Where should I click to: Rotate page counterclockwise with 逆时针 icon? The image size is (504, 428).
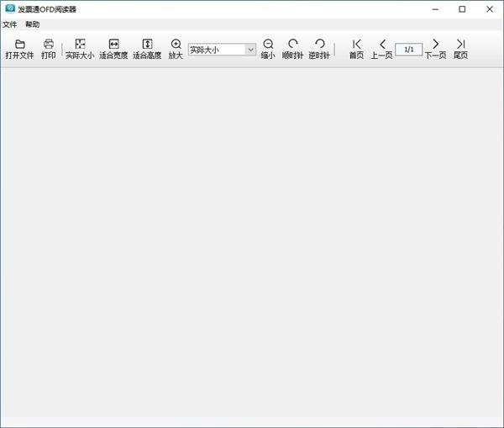click(319, 44)
